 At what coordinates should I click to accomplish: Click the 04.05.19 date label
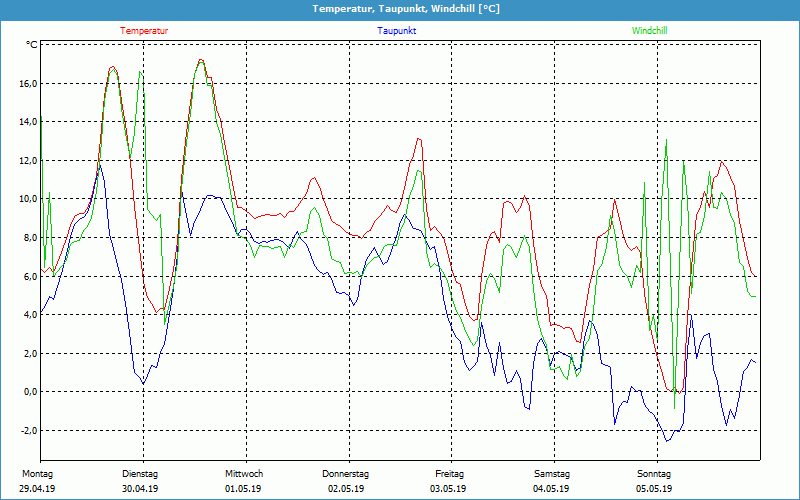point(551,489)
